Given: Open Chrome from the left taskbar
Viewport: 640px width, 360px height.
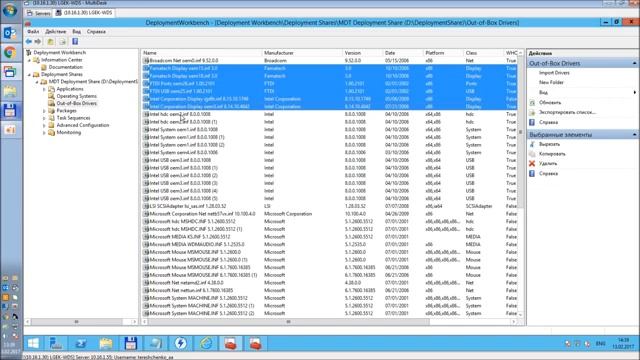Looking at the screenshot, I should pos(10,52).
